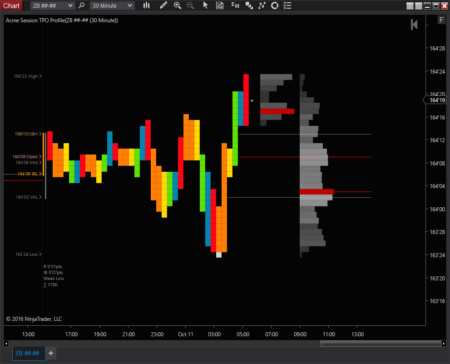Select the pencil drawing tools icon
This screenshot has height=364, width=450.
point(163,5)
